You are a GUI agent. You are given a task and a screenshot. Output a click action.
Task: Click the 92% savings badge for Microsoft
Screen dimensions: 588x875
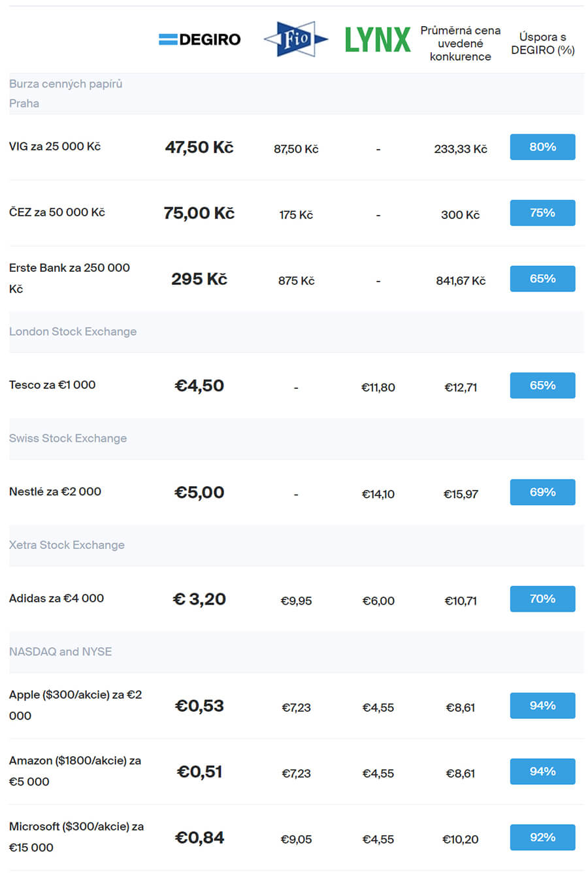click(x=542, y=837)
